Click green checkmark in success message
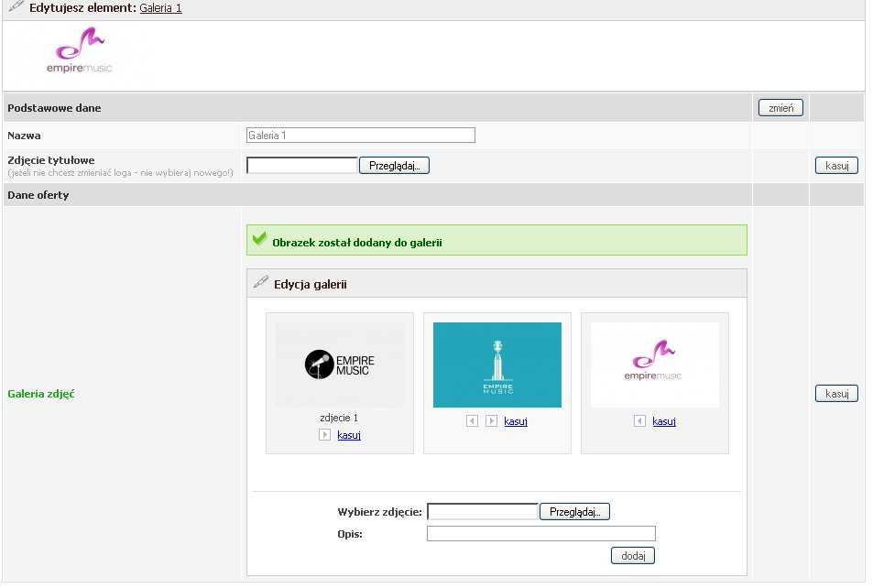This screenshot has width=873, height=588. point(259,239)
